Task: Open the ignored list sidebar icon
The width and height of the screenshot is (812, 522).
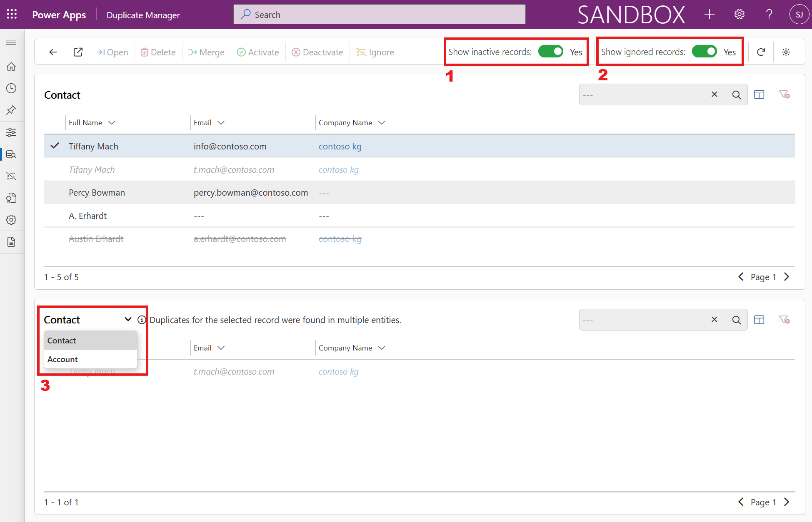Action: [11, 176]
